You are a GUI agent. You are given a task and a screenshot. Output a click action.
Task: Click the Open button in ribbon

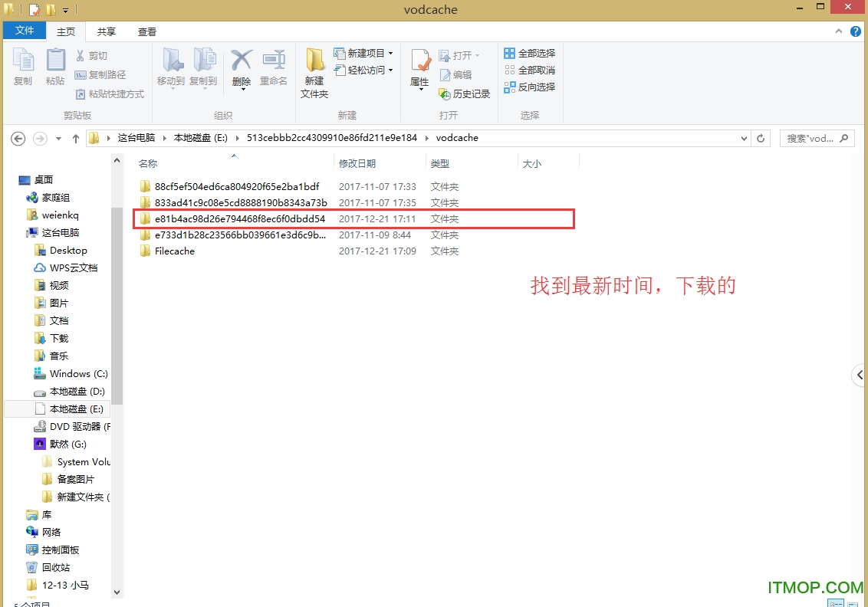click(x=459, y=55)
